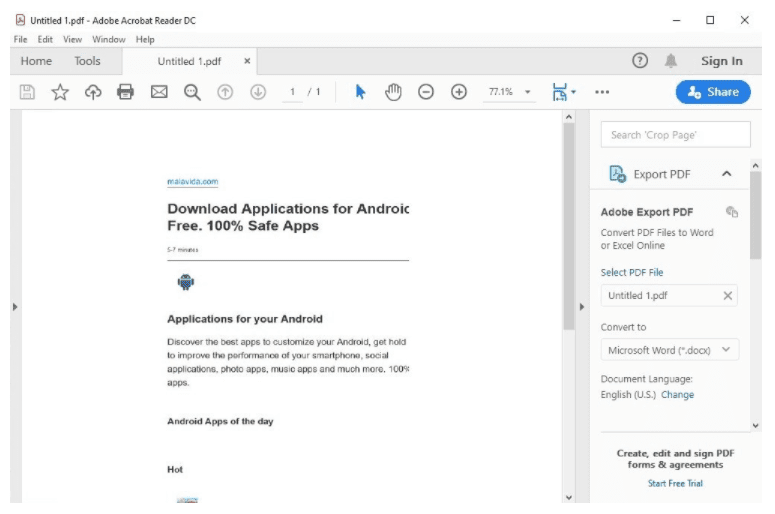
Task: View notifications bell icon
Action: tap(671, 61)
